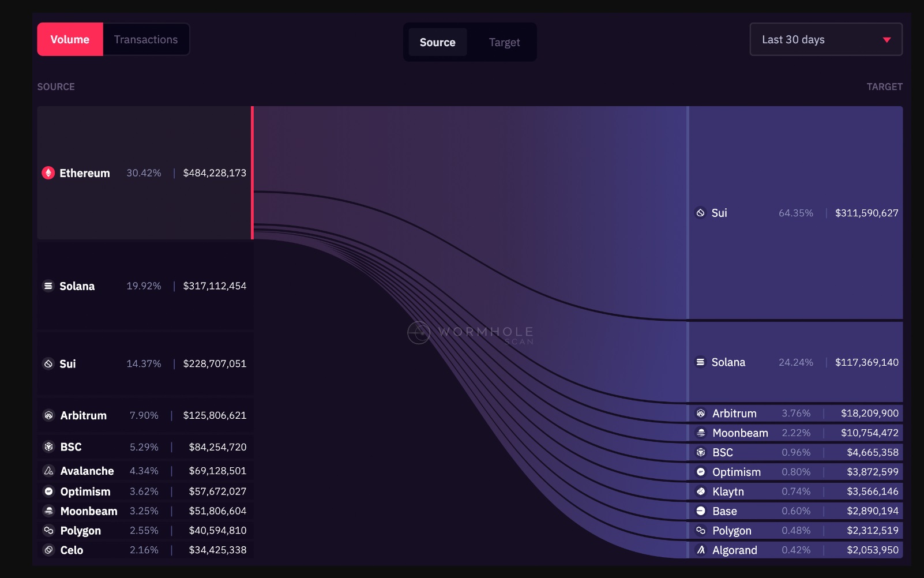Select the Source toggle option
Image resolution: width=924 pixels, height=578 pixels.
[438, 42]
